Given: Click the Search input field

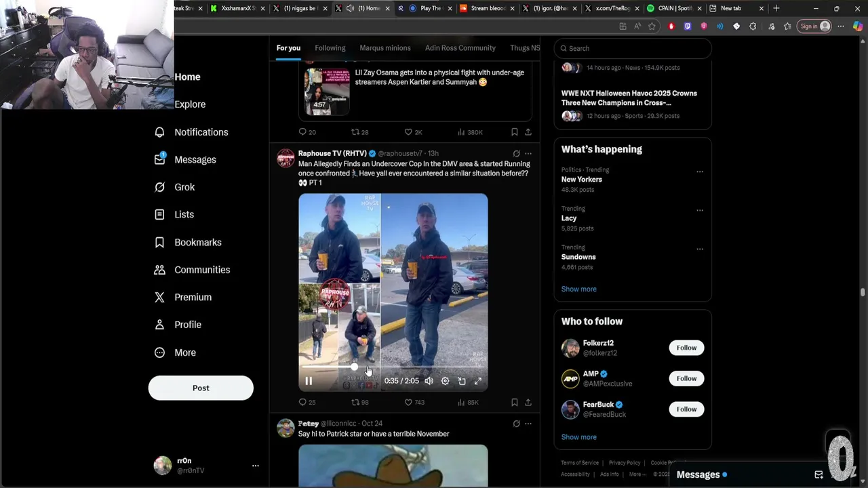Looking at the screenshot, I should (633, 48).
